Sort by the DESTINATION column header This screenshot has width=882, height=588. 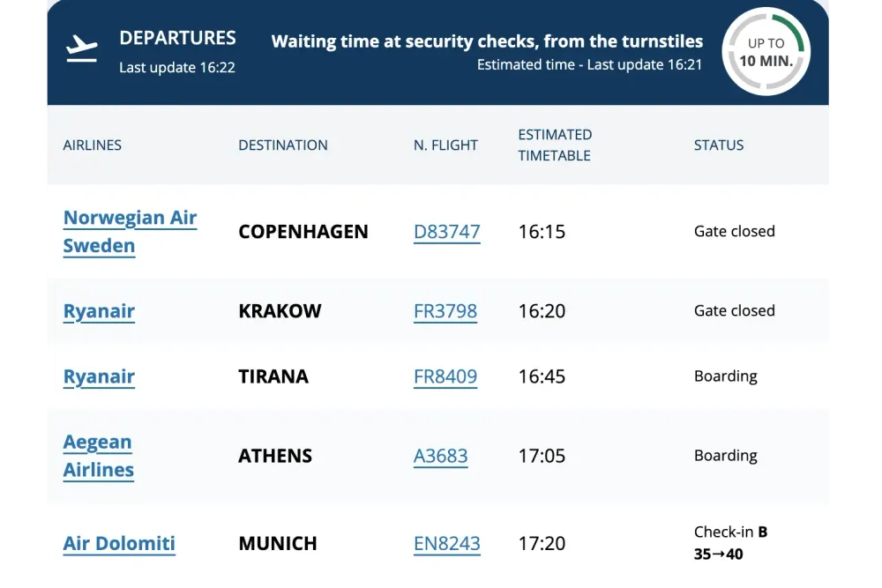pos(282,145)
